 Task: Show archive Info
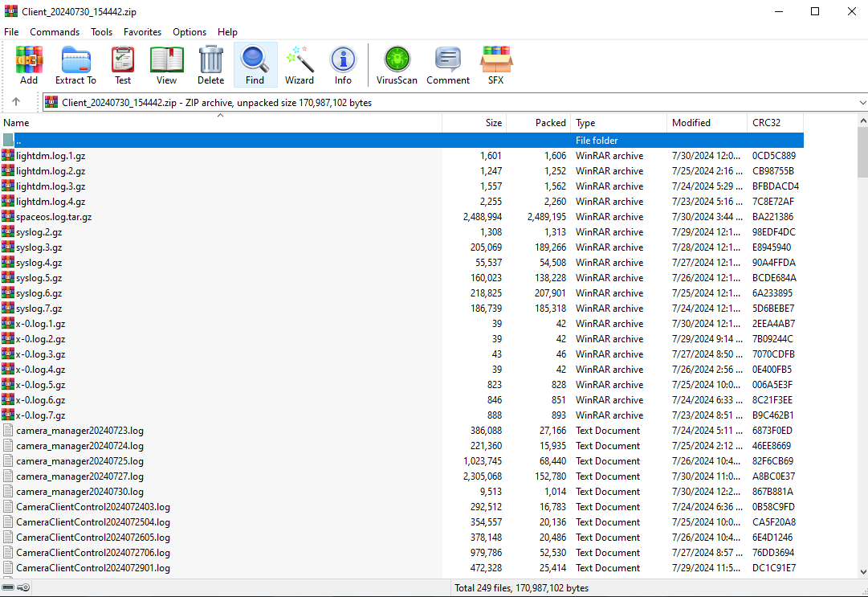[343, 65]
